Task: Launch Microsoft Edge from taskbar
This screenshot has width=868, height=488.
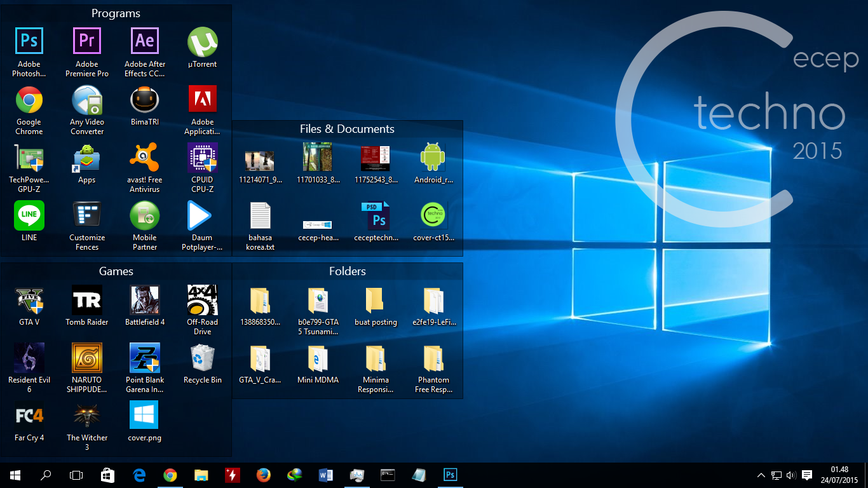Action: click(x=139, y=475)
